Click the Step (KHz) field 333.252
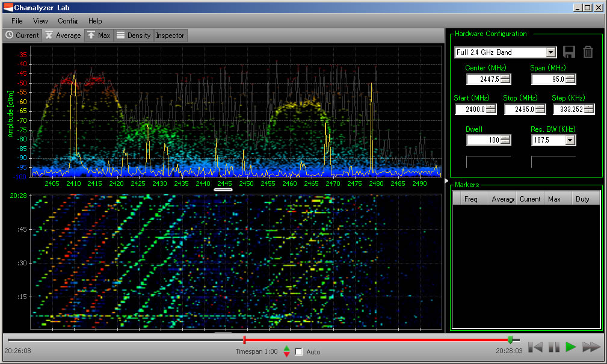The width and height of the screenshot is (607, 364). pyautogui.click(x=568, y=110)
